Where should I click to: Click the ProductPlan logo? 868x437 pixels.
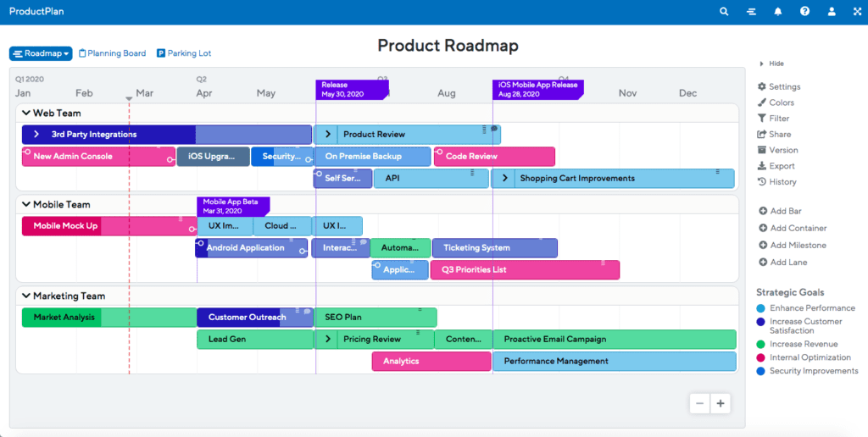(x=36, y=11)
